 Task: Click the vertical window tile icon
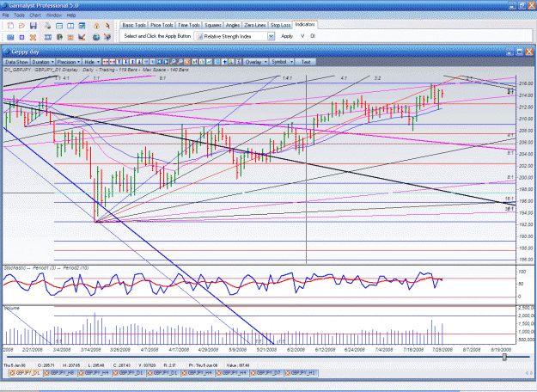(x=70, y=26)
